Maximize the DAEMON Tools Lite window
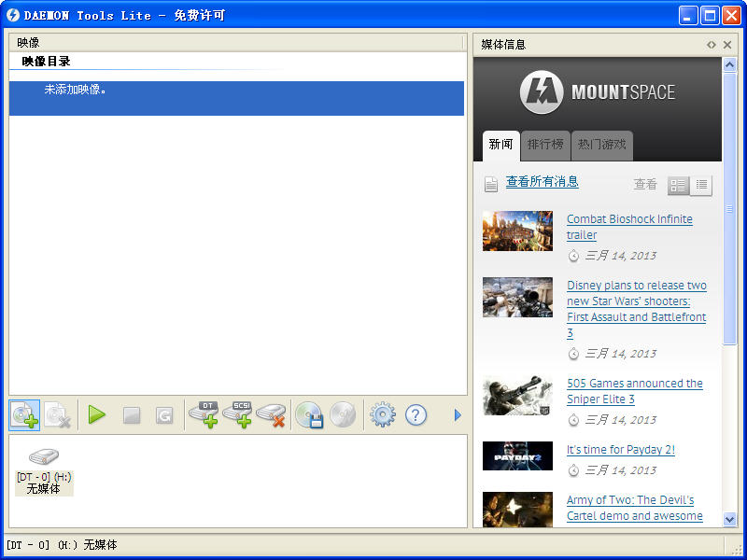 (710, 16)
